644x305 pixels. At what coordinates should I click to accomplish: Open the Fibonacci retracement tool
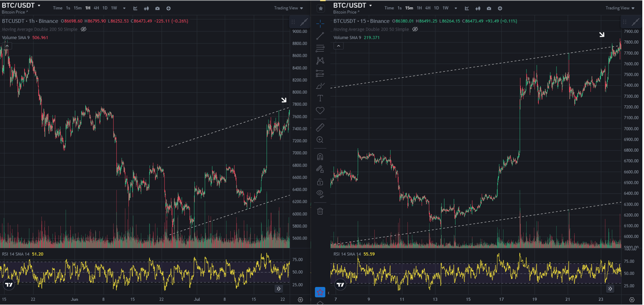(320, 48)
